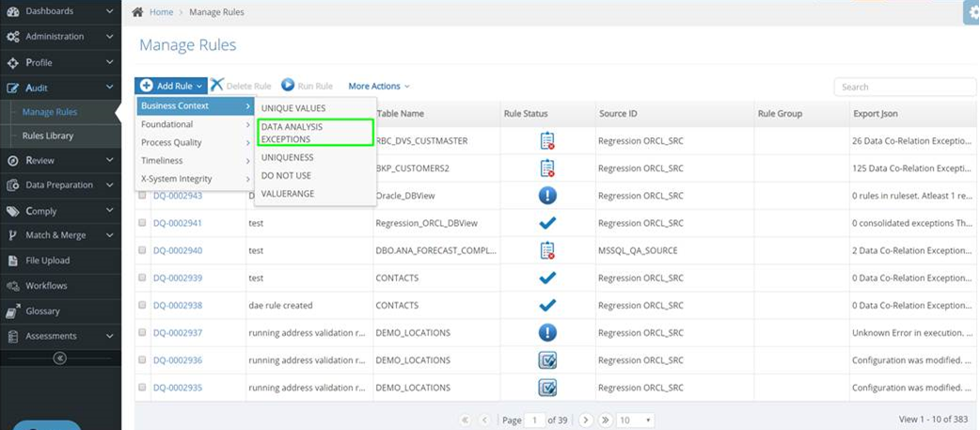Collapse the sidebar with double-arrow icon

coord(60,358)
